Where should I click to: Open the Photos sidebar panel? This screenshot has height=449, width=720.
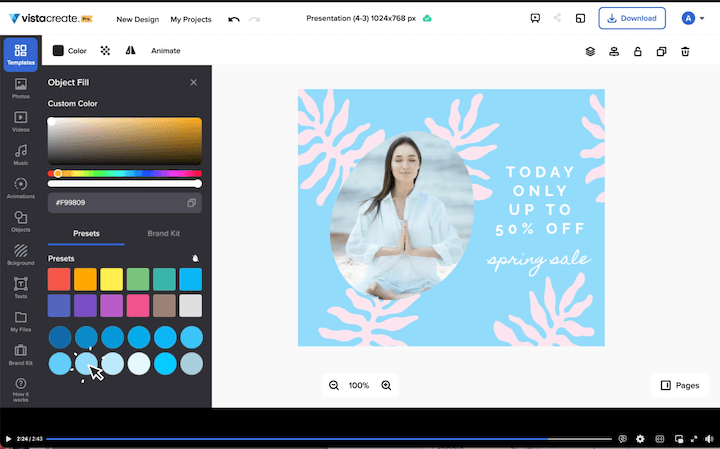tap(21, 88)
